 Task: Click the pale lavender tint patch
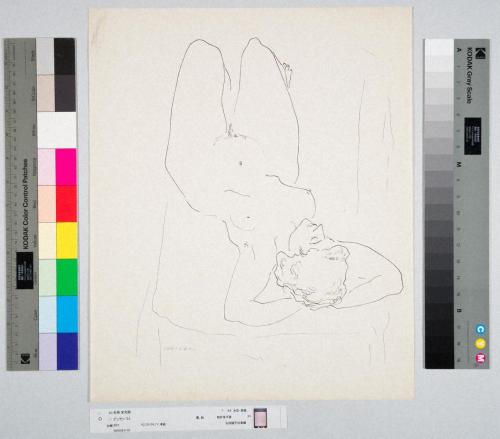coord(48,351)
